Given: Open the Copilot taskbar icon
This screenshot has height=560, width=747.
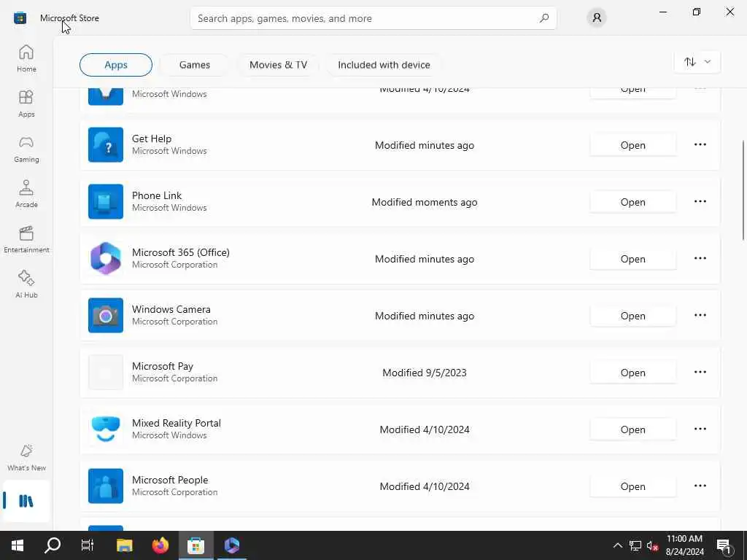Looking at the screenshot, I should pyautogui.click(x=231, y=545).
